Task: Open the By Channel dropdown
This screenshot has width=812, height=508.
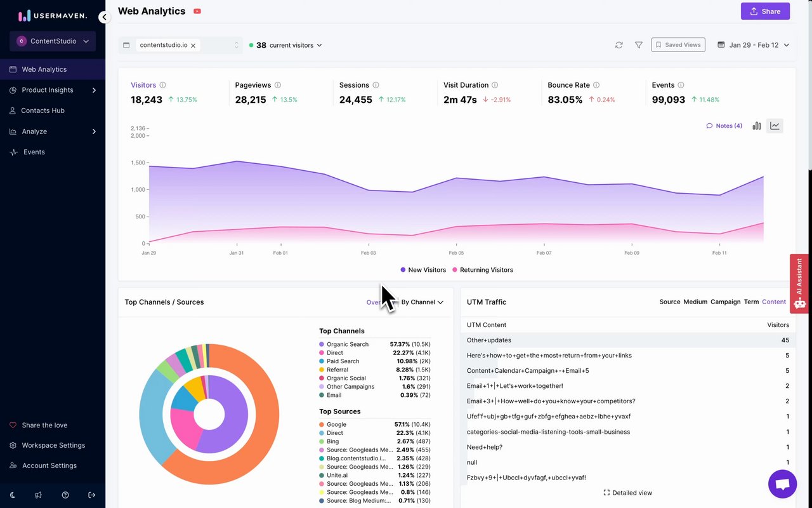Action: 422,302
